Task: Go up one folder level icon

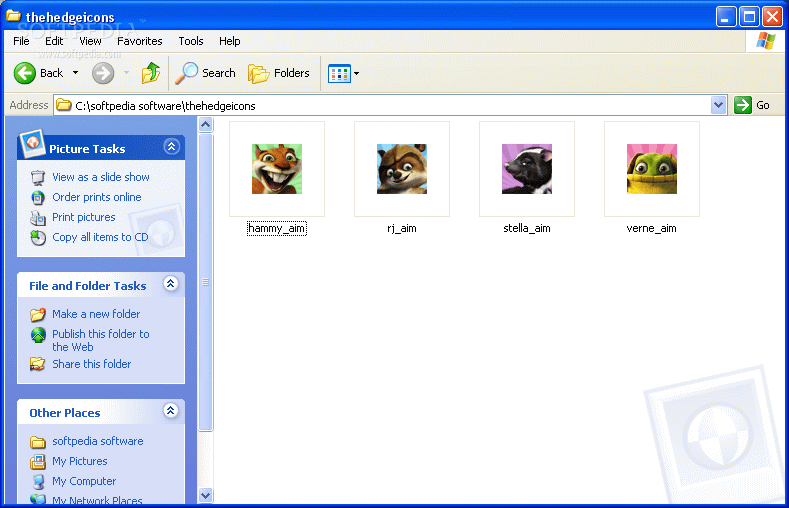Action: [x=150, y=73]
